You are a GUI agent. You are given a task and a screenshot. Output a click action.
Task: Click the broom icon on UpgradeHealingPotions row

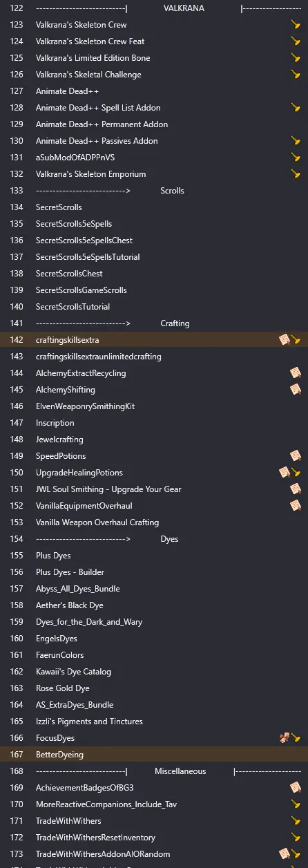click(296, 473)
